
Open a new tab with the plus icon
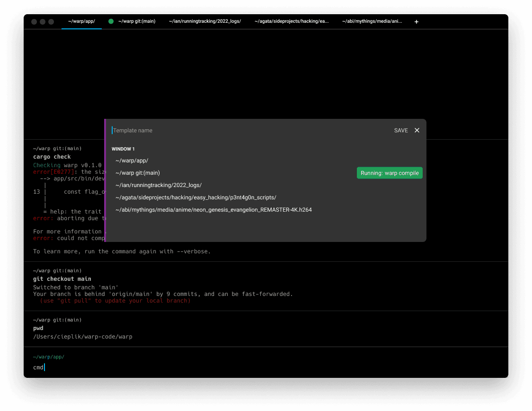coord(417,22)
